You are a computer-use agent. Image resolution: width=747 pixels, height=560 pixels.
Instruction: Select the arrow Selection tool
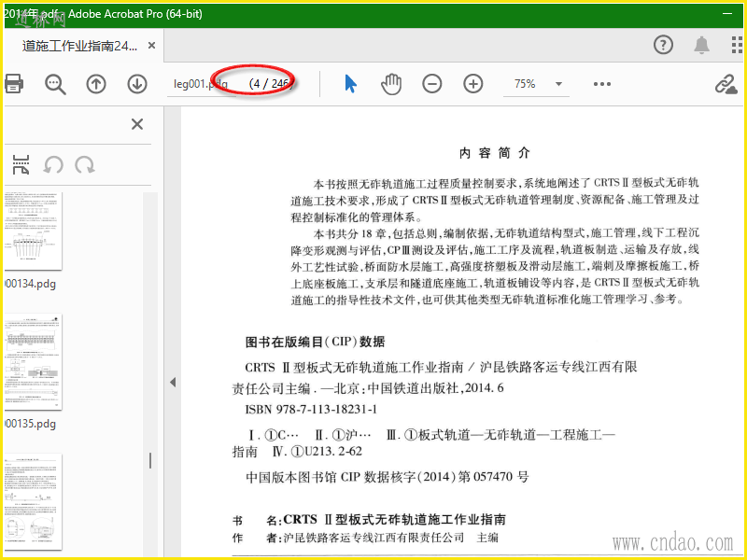[x=350, y=84]
